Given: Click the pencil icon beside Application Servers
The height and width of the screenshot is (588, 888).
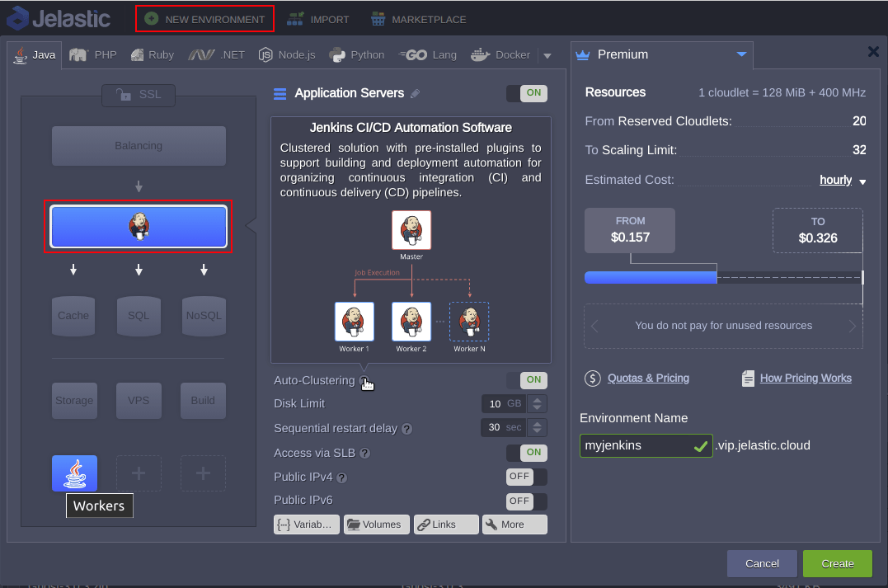Looking at the screenshot, I should point(415,93).
